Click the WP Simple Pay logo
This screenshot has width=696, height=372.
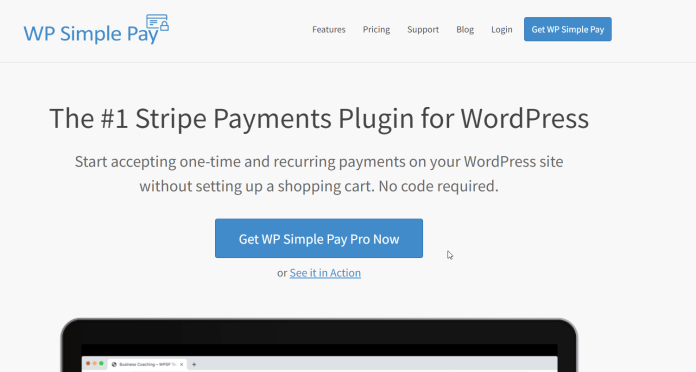(96, 29)
